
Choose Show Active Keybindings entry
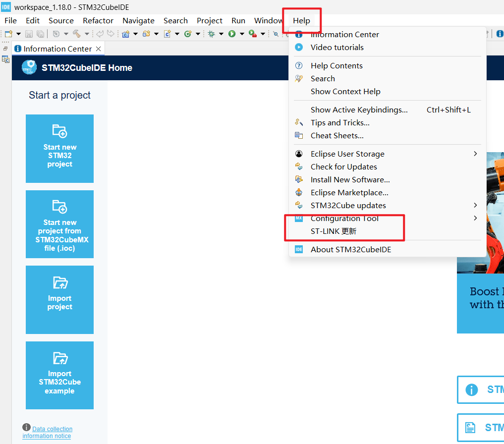(x=388, y=110)
